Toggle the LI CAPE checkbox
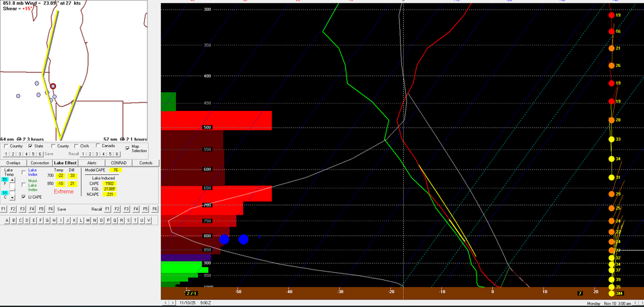 [x=24, y=197]
